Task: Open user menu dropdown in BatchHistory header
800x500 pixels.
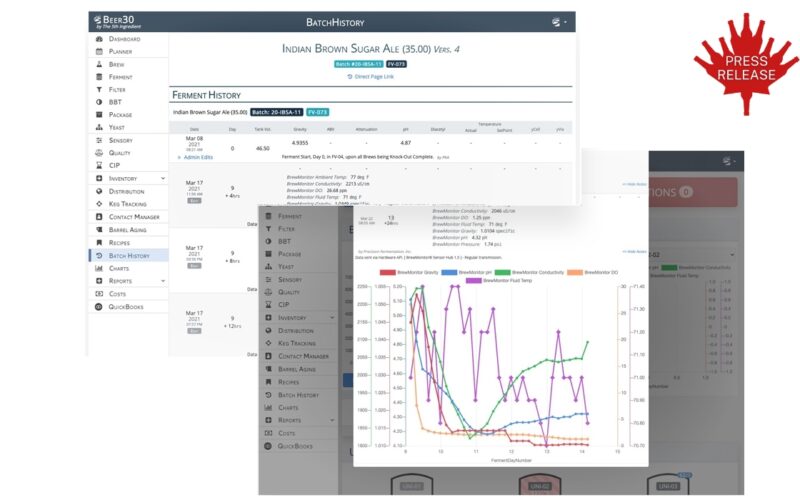Action: 559,22
